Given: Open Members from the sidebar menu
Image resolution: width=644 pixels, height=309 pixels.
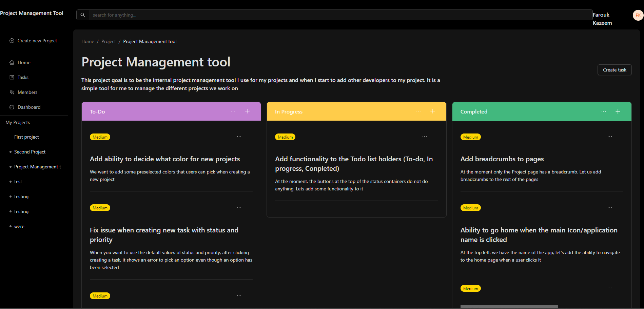Looking at the screenshot, I should point(27,92).
